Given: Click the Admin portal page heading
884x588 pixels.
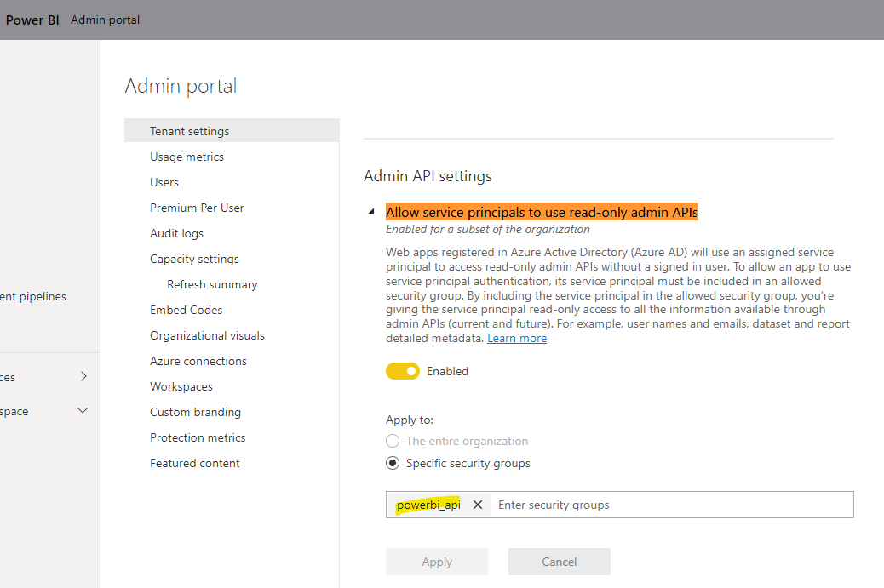Looking at the screenshot, I should coord(181,86).
